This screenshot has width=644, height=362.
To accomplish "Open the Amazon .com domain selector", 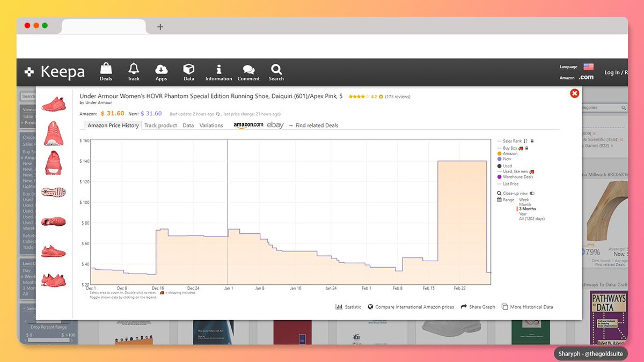I will click(586, 77).
